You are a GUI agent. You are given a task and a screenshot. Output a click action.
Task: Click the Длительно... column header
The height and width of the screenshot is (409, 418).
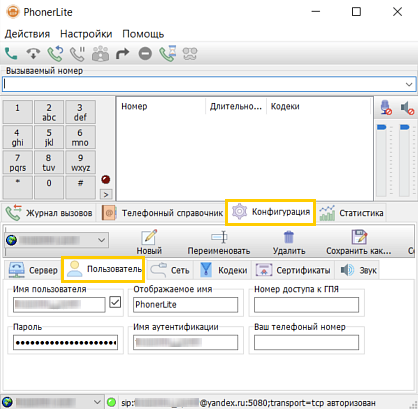pos(236,106)
